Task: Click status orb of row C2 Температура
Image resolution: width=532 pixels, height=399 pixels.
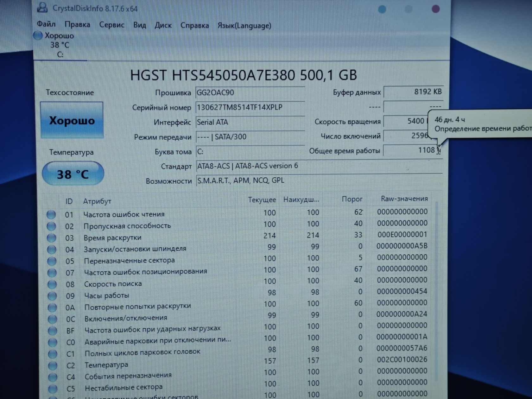Action: click(x=53, y=366)
